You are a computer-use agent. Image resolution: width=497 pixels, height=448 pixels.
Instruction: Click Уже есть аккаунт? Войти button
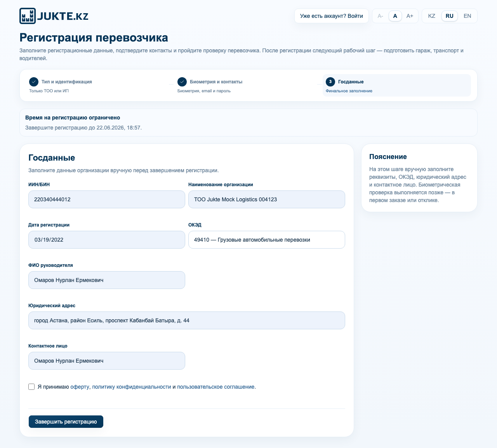pos(332,16)
